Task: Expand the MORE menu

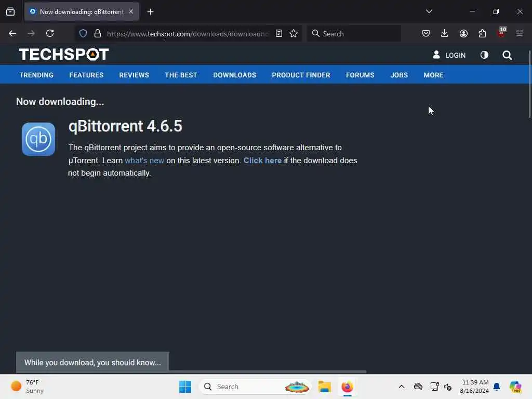Action: [x=433, y=75]
